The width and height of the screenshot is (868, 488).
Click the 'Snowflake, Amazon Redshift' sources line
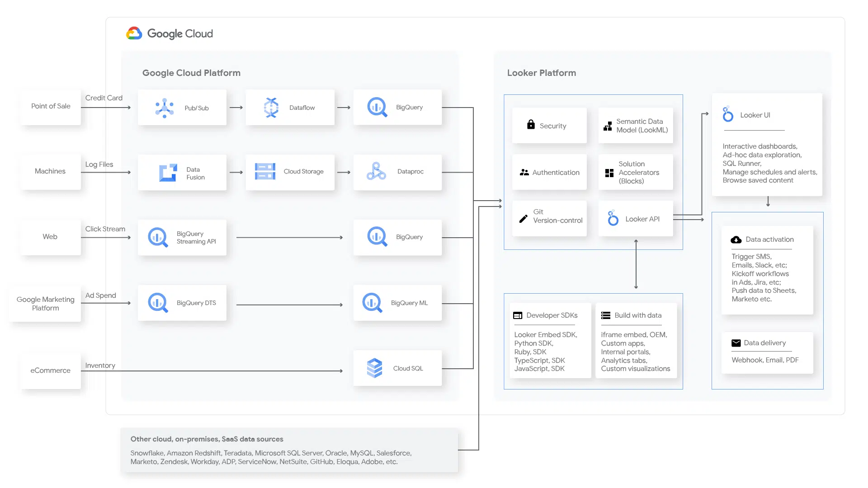(271, 453)
